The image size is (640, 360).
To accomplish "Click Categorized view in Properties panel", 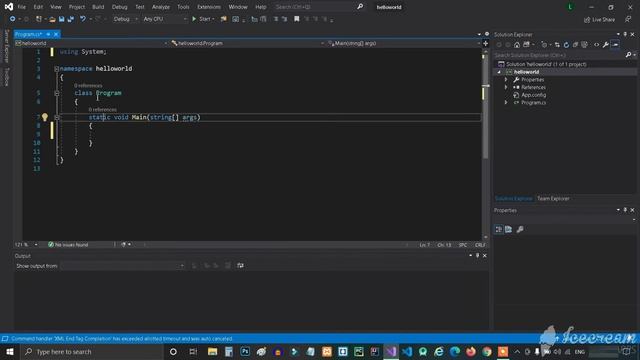I will point(499,229).
